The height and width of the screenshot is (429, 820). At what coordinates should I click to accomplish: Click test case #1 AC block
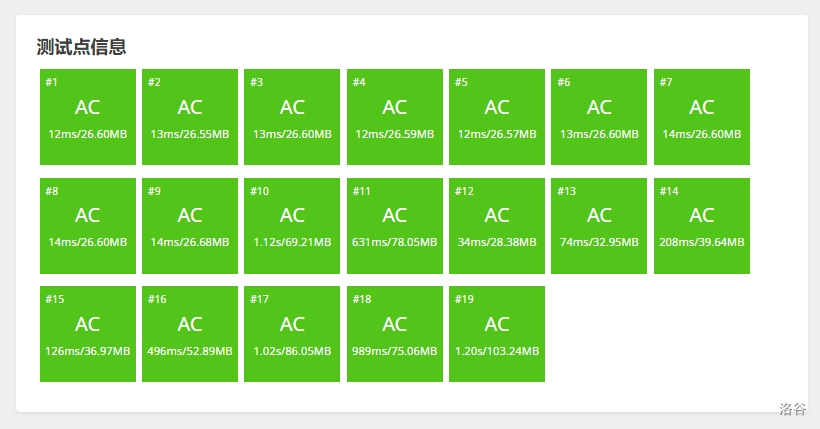point(88,117)
